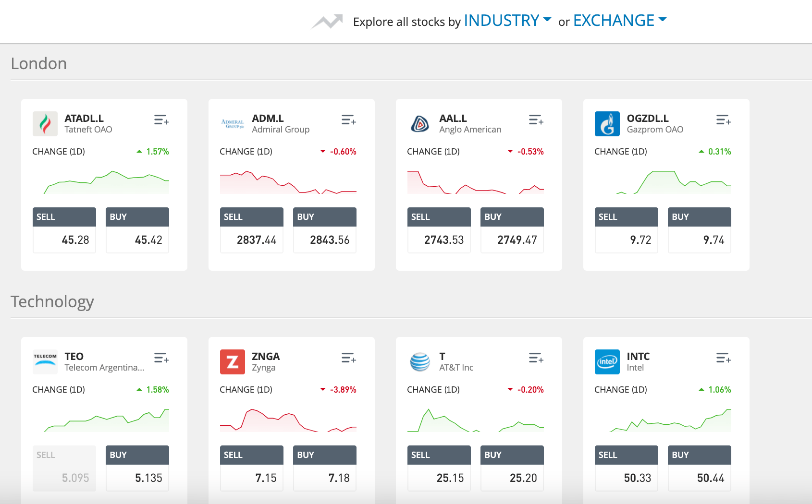
Task: Open the INTC stock name link
Action: [638, 356]
